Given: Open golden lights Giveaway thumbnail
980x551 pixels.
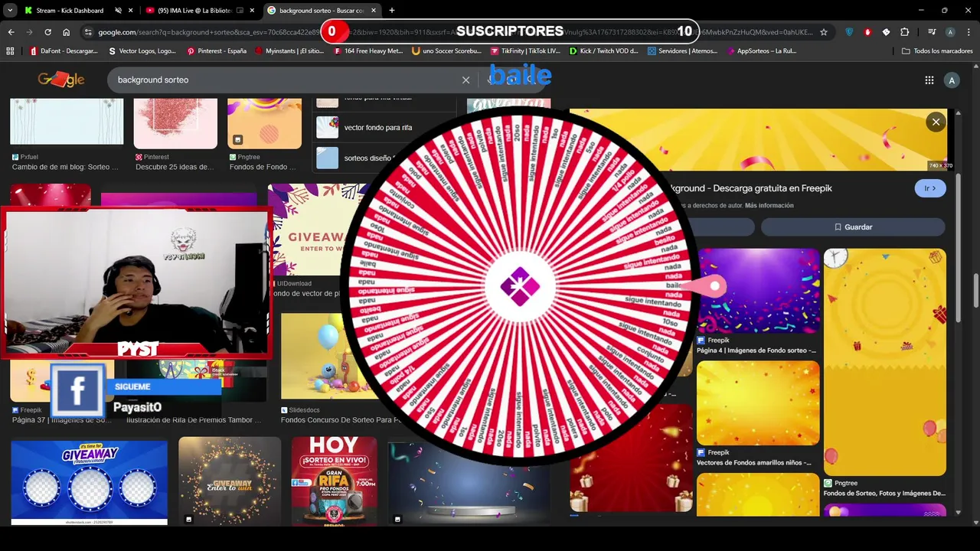Looking at the screenshot, I should click(230, 481).
